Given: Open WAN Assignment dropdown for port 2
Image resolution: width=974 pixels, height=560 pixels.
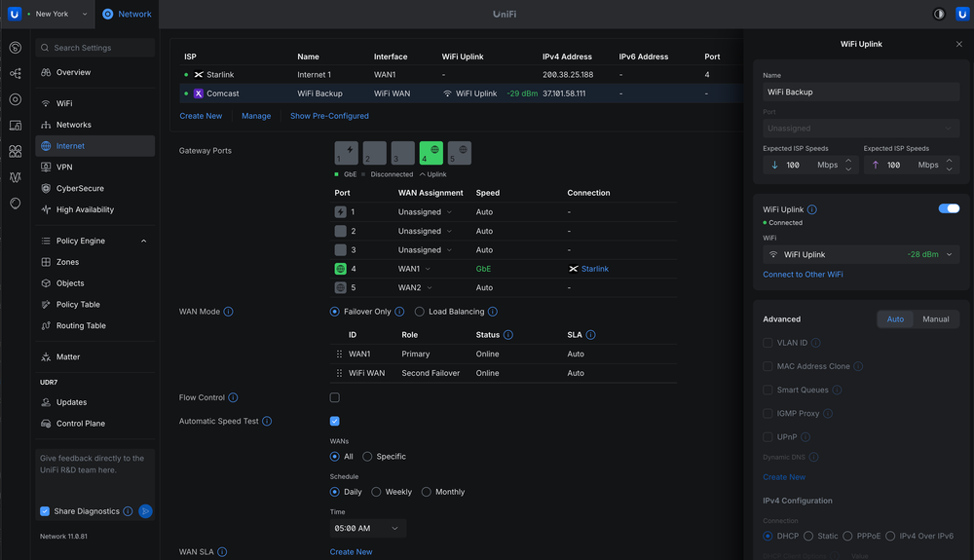Looking at the screenshot, I should [x=425, y=231].
